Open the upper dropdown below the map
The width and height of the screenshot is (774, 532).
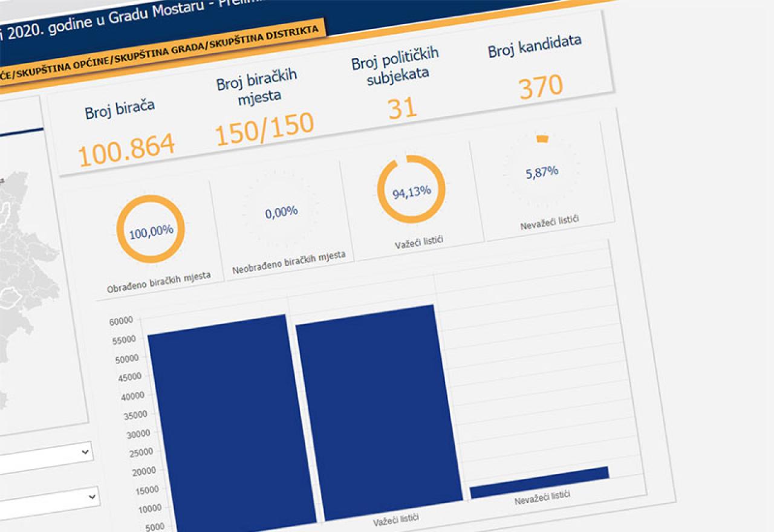[47, 458]
